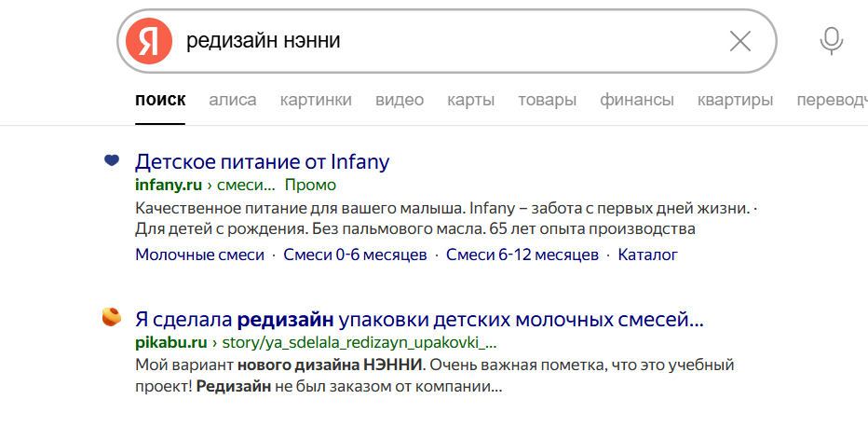Go to the видео tab
868x427 pixels.
click(x=400, y=101)
